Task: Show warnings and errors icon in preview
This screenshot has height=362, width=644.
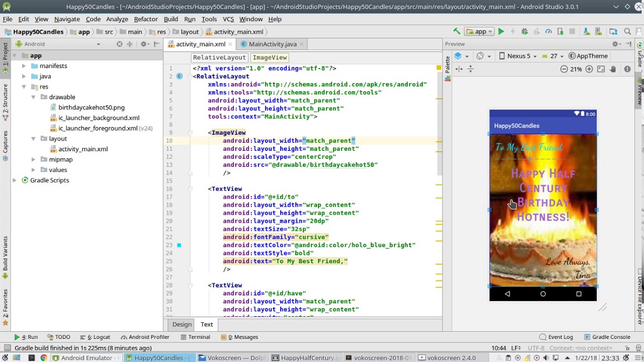Action: (627, 69)
